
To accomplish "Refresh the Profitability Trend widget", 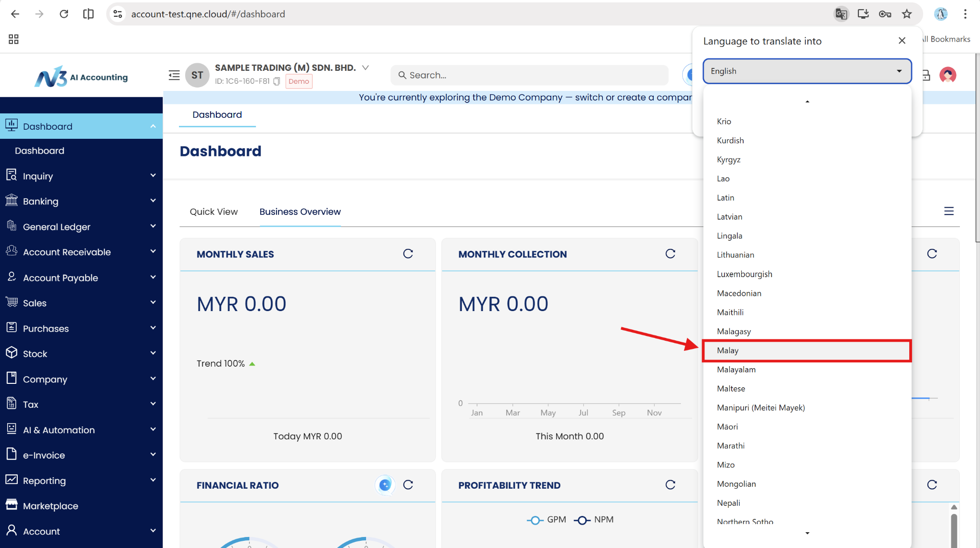I will pyautogui.click(x=670, y=485).
